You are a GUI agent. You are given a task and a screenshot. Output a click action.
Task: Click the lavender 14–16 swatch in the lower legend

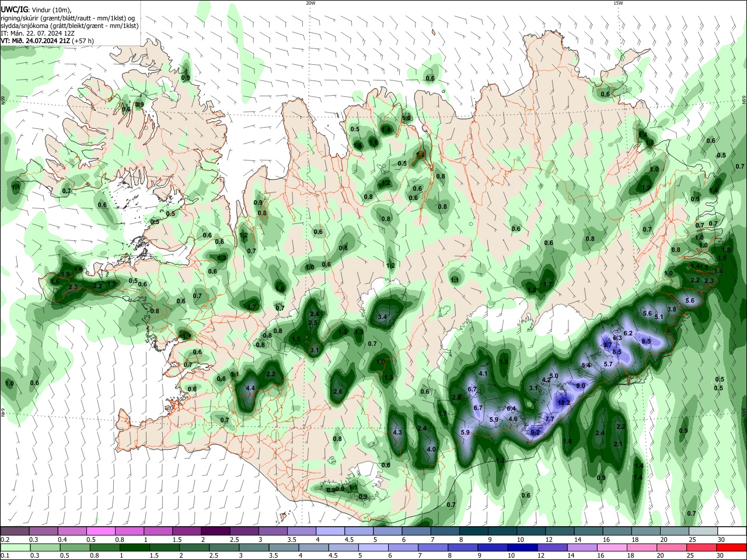click(582, 547)
